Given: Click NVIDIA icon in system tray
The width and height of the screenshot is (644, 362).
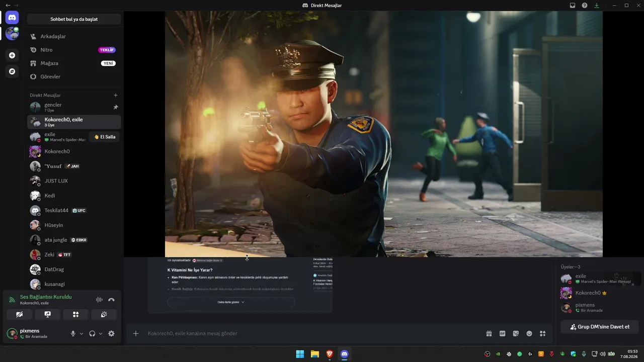Looking at the screenshot, I should [x=498, y=354].
